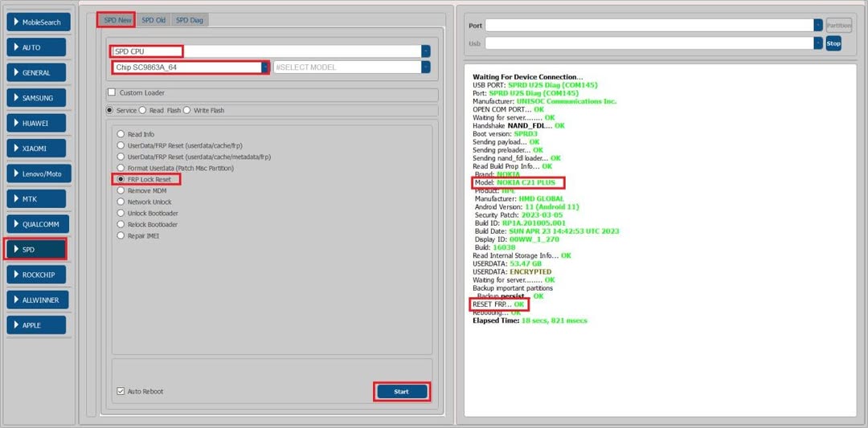Select the SPD sidebar section
The height and width of the screenshot is (428, 868).
click(x=36, y=250)
